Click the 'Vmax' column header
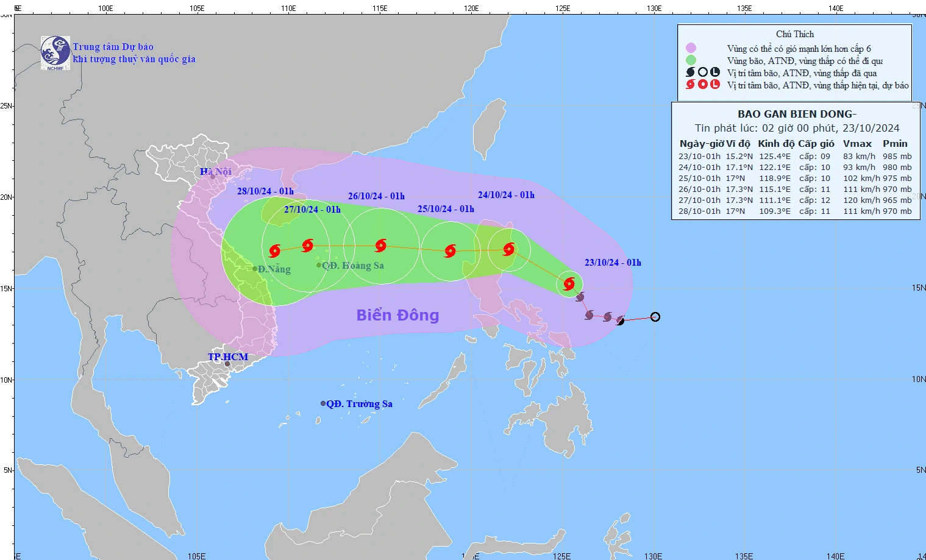This screenshot has height=560, width=926. (857, 144)
